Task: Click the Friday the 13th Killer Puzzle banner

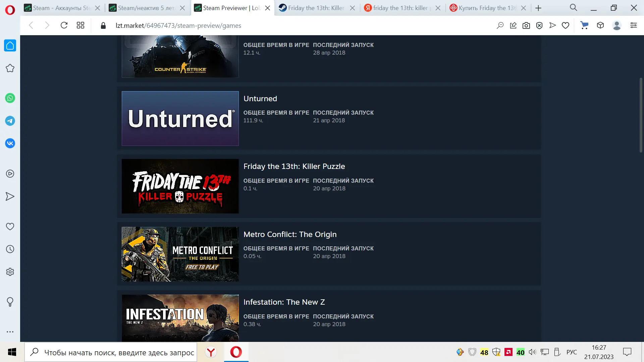Action: [x=180, y=186]
